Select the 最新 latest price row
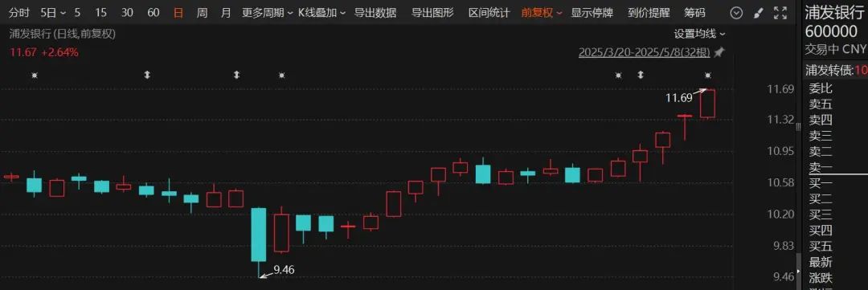The width and height of the screenshot is (868, 290). [821, 263]
